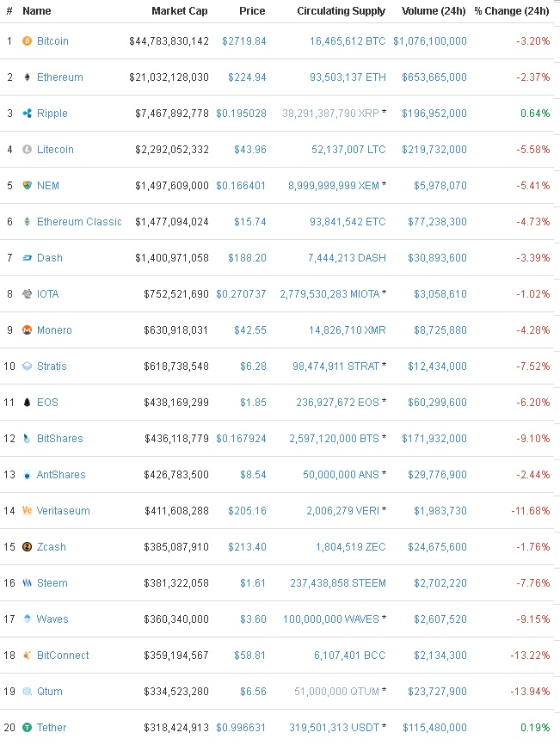Viewport: 560px width, 745px height.
Task: Click the orange Bitcoin coin icon
Action: [27, 40]
